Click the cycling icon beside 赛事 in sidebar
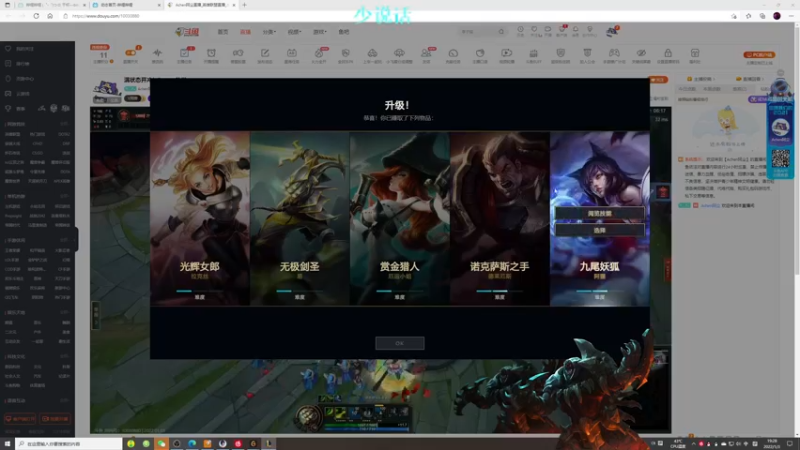 [41, 108]
